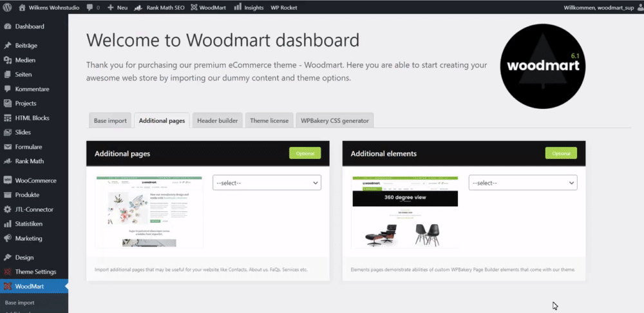Click the Medien media icon
Image resolution: width=644 pixels, height=313 pixels.
click(x=7, y=60)
